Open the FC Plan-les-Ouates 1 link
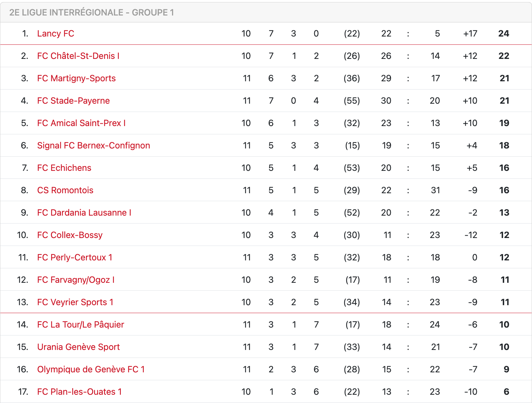The image size is (532, 403). [x=79, y=392]
